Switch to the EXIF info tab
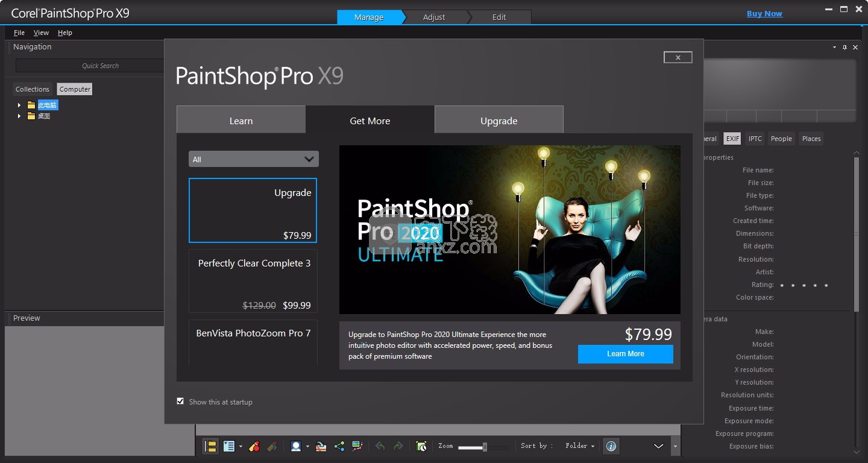 [x=732, y=139]
